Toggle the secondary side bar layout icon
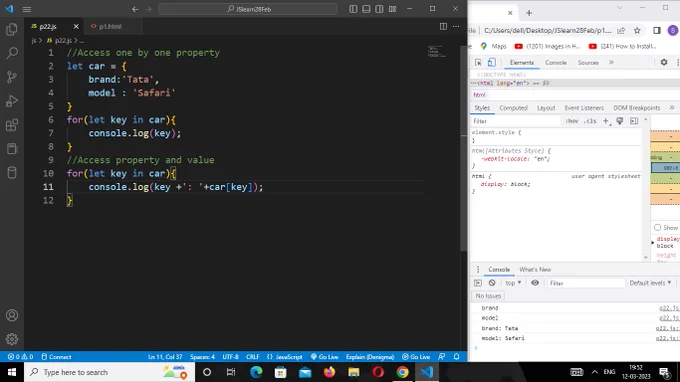The width and height of the screenshot is (680, 382). tap(379, 9)
